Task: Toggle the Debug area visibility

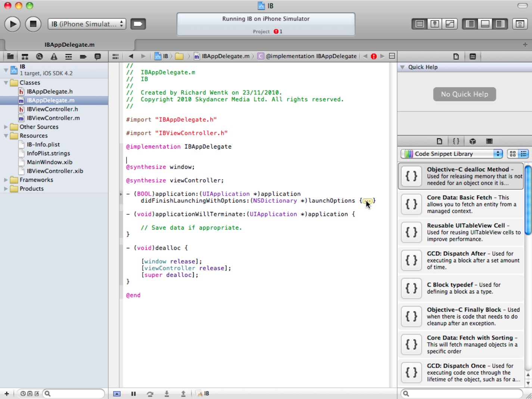Action: (485, 24)
